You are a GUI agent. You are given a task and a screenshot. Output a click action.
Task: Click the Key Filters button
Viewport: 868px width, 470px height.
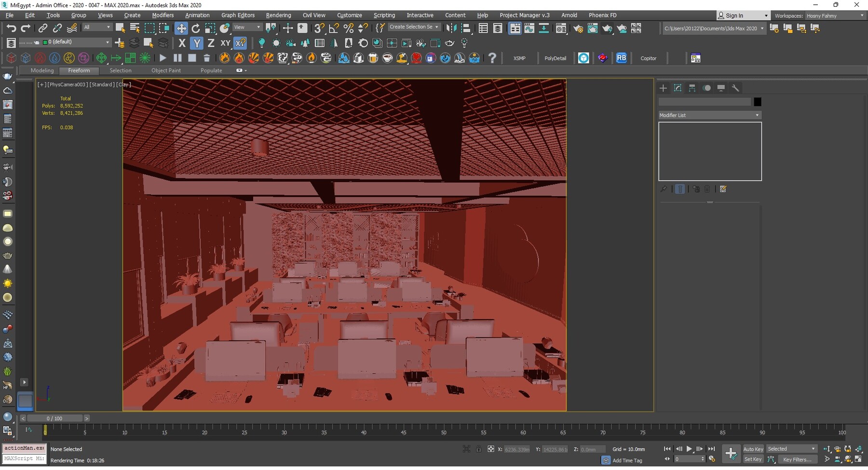pos(797,459)
